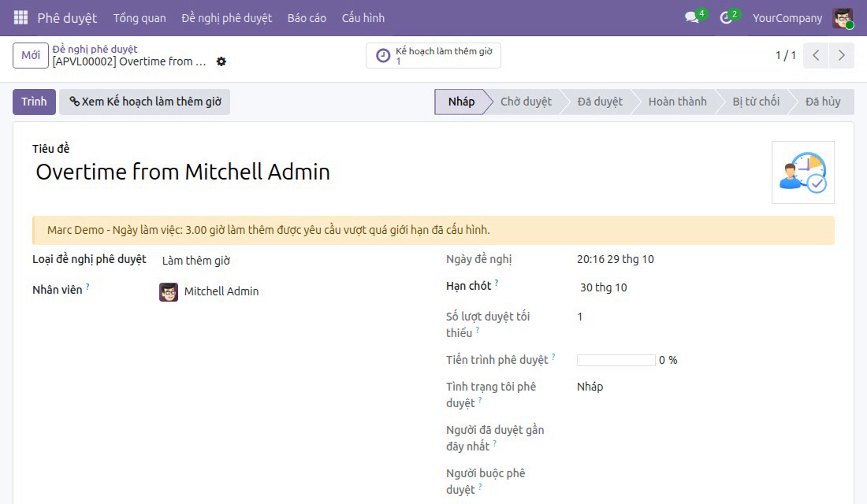Screen dimensions: 867x504
Task: Open the conversations chat icon
Action: (692, 17)
